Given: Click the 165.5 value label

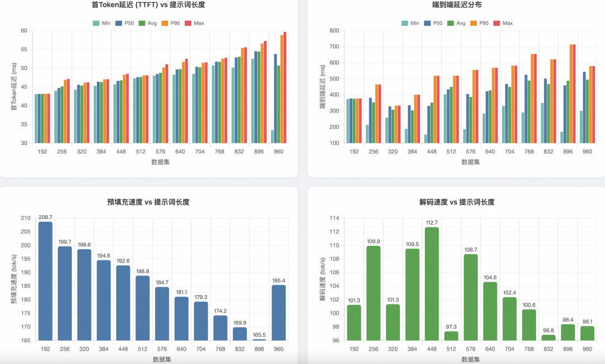Looking at the screenshot, I should coord(259,335).
